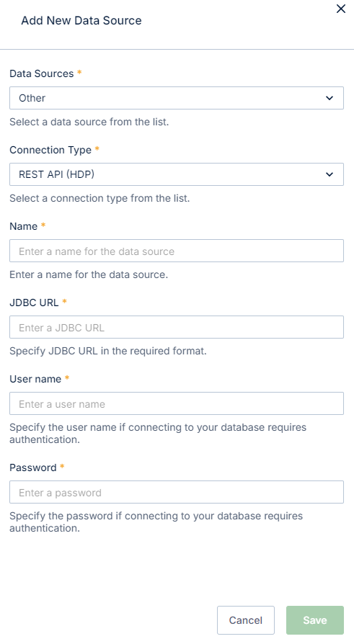Screen dimensions: 354x644
Task: Focus the data source Name field
Action: [177, 251]
